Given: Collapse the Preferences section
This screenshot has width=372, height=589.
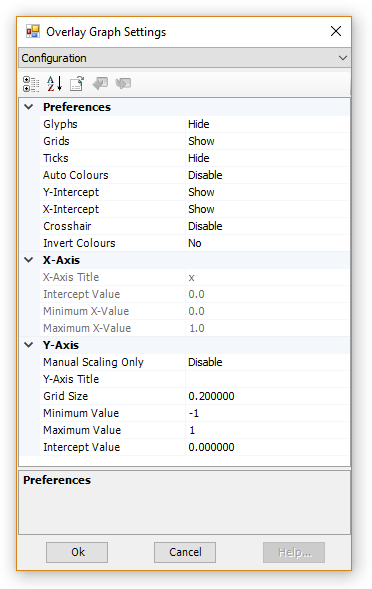Looking at the screenshot, I should click(29, 107).
